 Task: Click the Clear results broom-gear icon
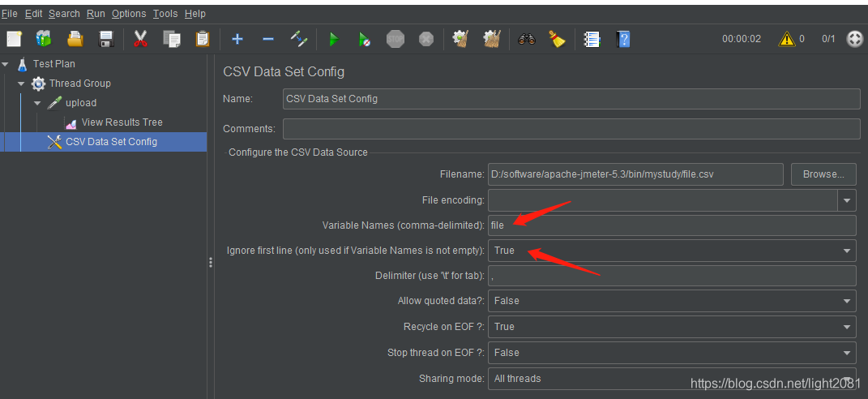tap(460, 39)
